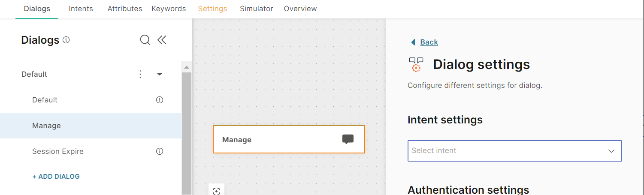Viewport: 644px width, 195px height.
Task: Center the canvas with the focus icon
Action: [216, 191]
